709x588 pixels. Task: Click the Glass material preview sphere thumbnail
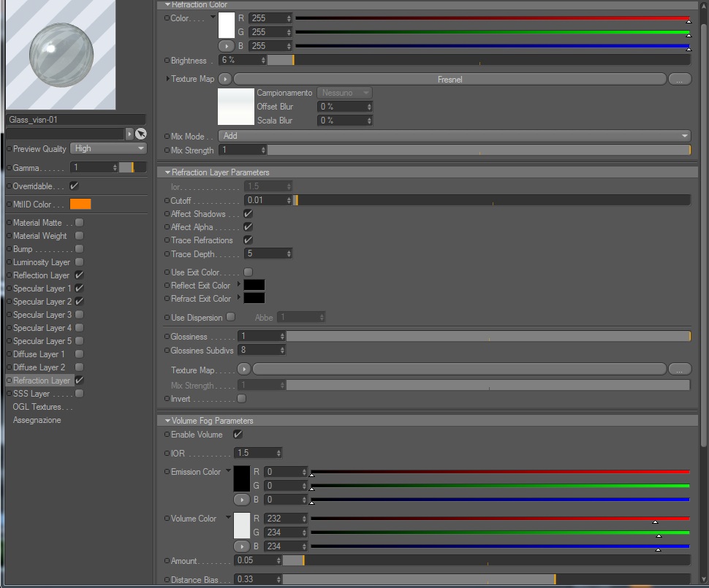click(x=61, y=55)
